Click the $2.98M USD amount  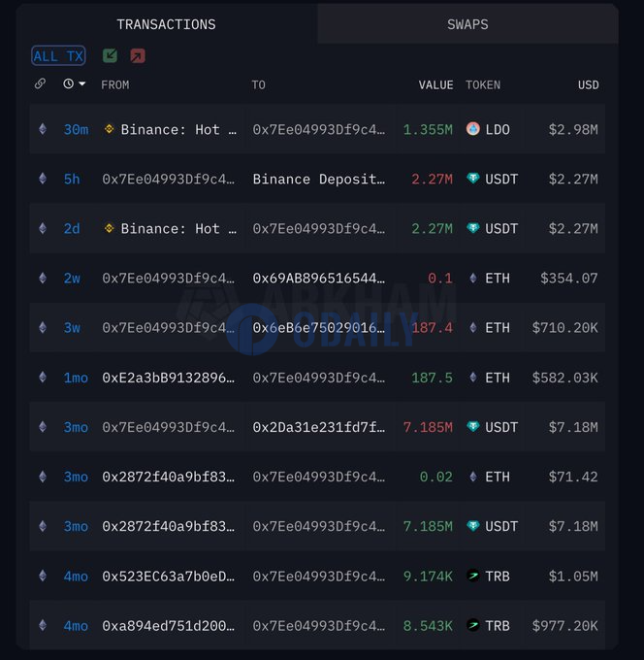click(x=573, y=129)
